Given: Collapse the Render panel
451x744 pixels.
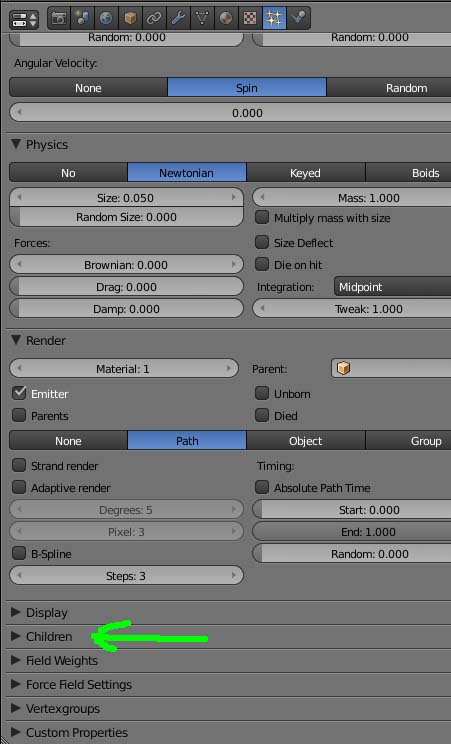Looking at the screenshot, I should pos(16,340).
